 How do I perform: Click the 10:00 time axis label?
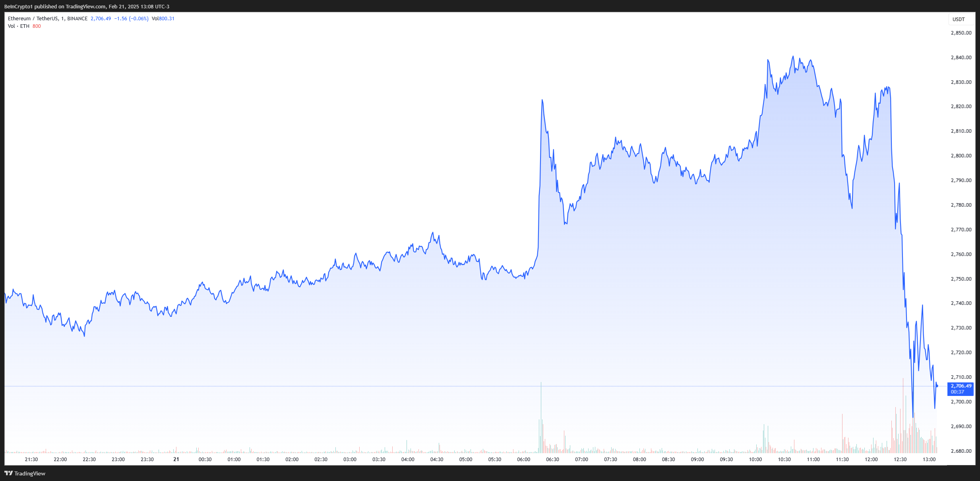(x=755, y=460)
